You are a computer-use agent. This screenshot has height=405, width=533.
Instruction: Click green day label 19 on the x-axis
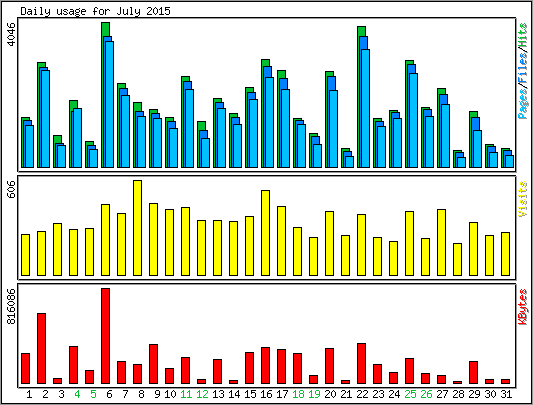(x=314, y=394)
